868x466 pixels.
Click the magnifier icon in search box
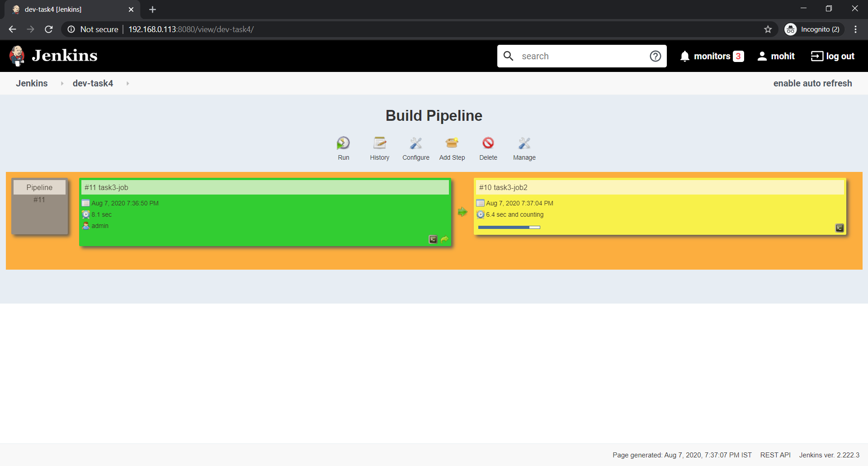point(508,56)
